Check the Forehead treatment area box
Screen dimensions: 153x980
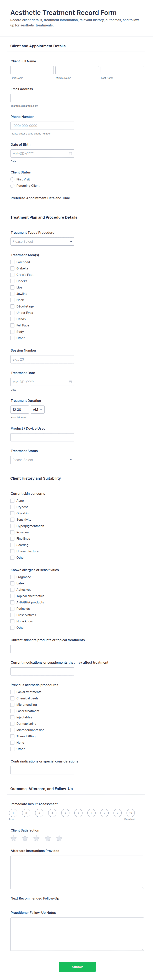(13, 262)
